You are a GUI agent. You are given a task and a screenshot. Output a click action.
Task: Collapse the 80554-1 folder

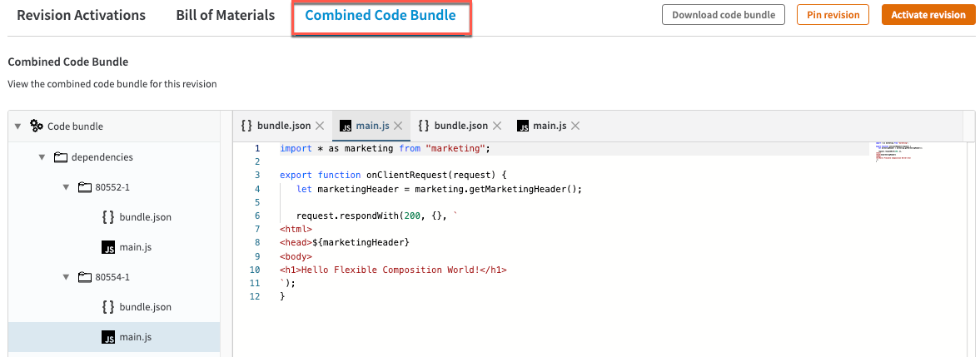click(66, 277)
